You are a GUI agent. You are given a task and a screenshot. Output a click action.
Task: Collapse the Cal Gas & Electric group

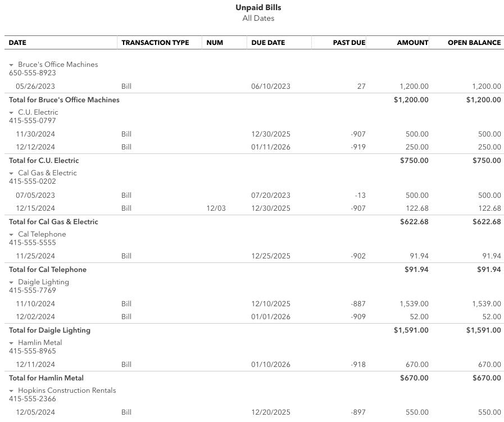11,174
